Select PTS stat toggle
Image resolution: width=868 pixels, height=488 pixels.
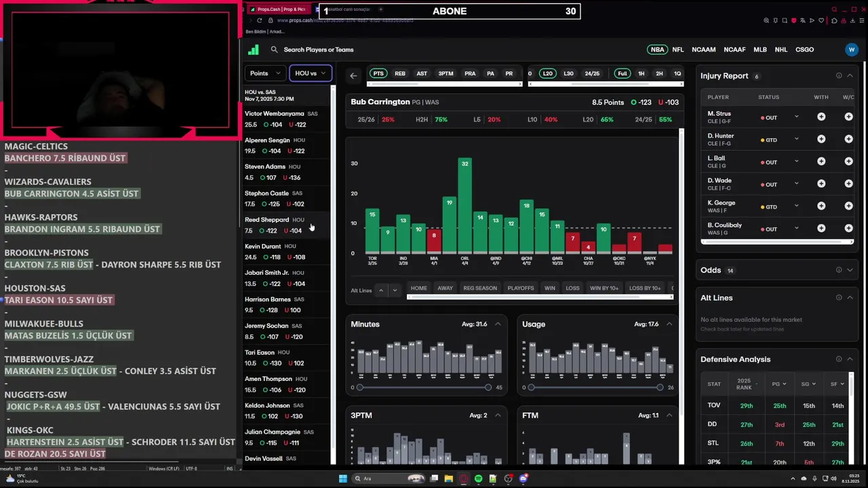378,73
